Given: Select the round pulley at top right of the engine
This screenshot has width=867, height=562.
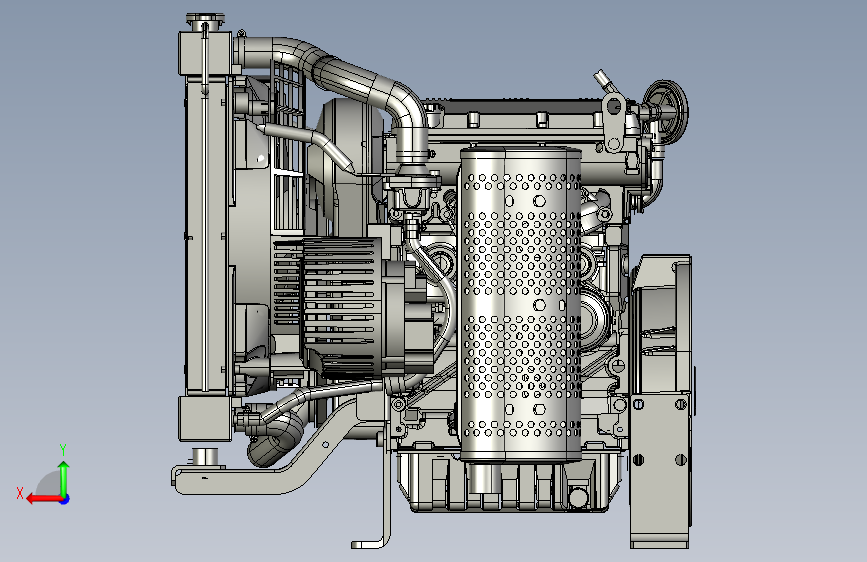Looking at the screenshot, I should [x=667, y=111].
